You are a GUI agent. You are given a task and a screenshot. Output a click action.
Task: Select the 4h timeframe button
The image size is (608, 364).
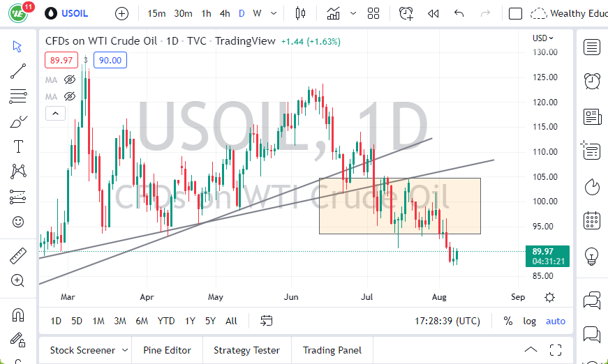click(225, 13)
